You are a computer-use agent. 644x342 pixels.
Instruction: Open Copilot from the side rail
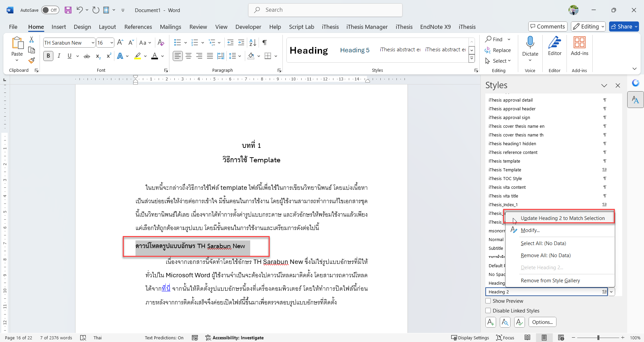636,83
